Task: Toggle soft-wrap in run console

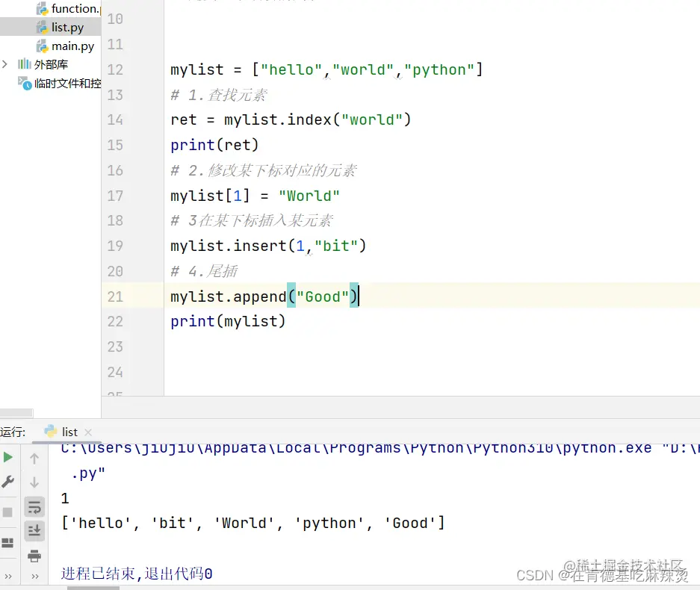Action: point(34,507)
